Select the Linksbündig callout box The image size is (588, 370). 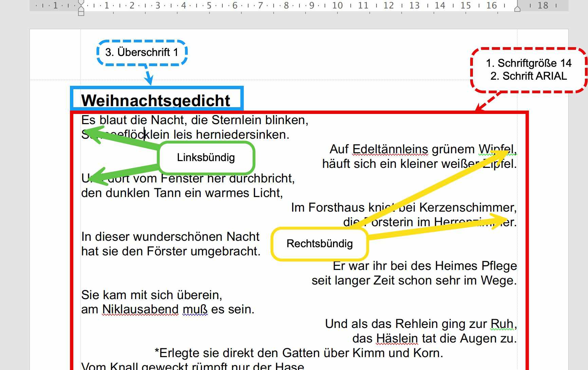point(206,157)
